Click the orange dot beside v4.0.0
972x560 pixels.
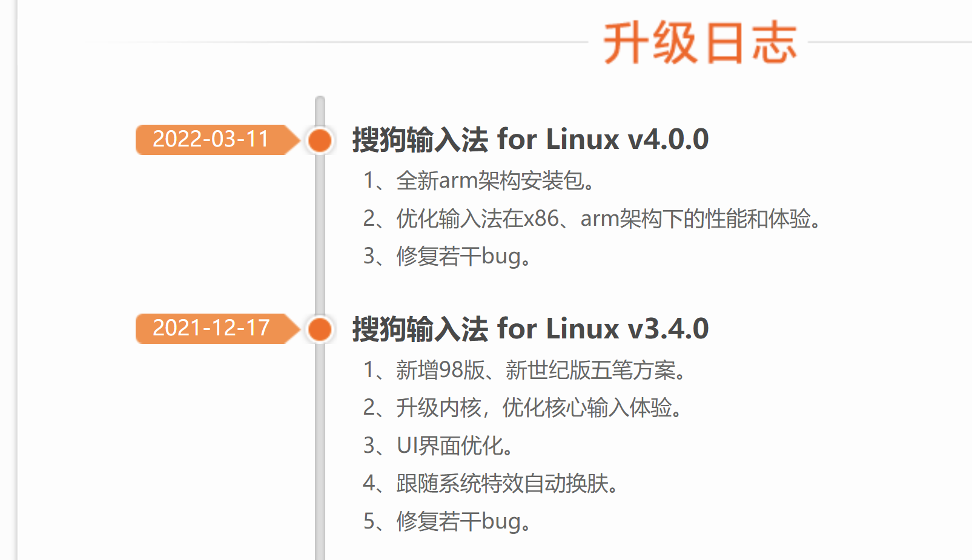(320, 140)
